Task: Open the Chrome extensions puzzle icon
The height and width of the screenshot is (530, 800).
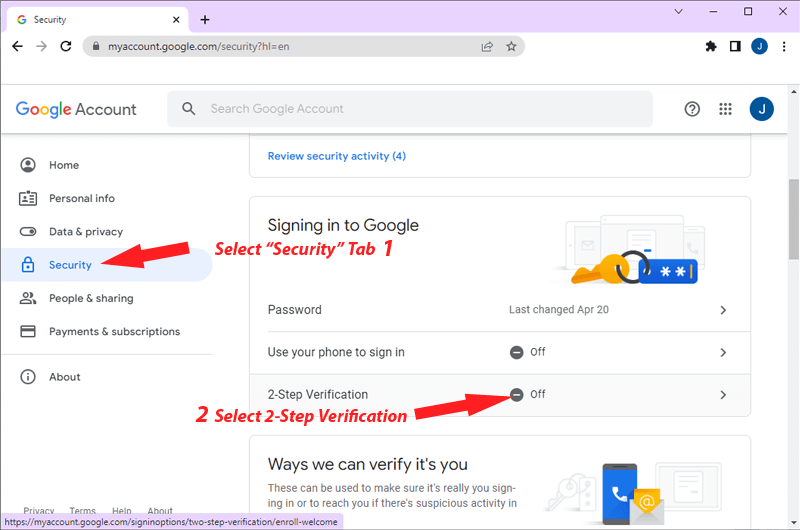Action: point(711,46)
